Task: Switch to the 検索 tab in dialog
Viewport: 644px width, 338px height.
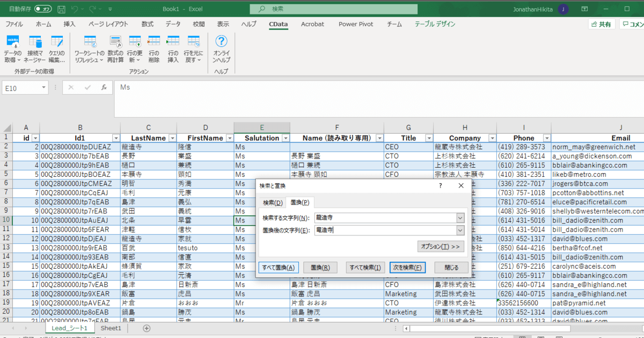Action: coord(272,203)
